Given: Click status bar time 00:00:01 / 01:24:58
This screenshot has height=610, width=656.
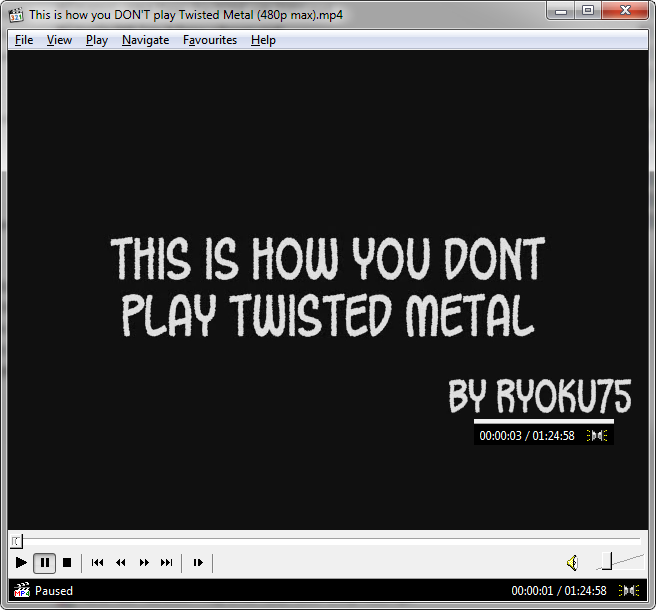Looking at the screenshot, I should (x=559, y=591).
